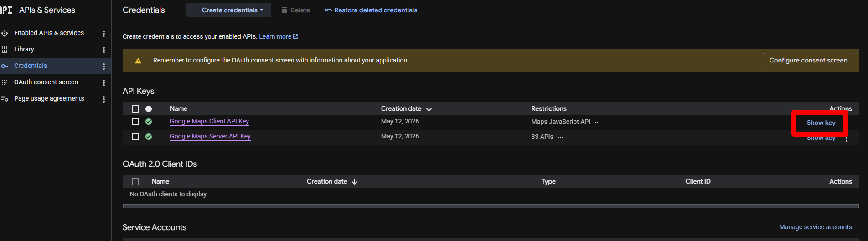Click the 'Service Accounts' heading

pos(155,227)
